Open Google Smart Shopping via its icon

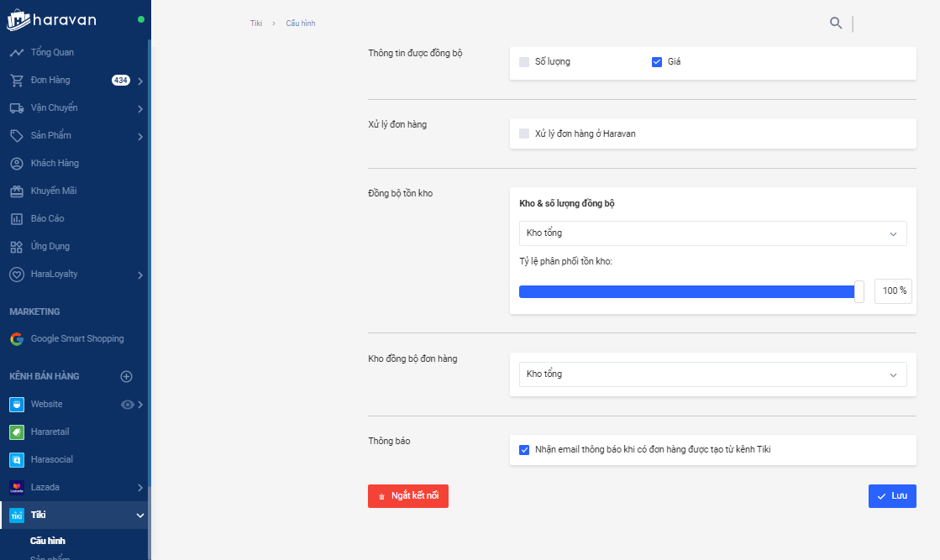coord(16,339)
